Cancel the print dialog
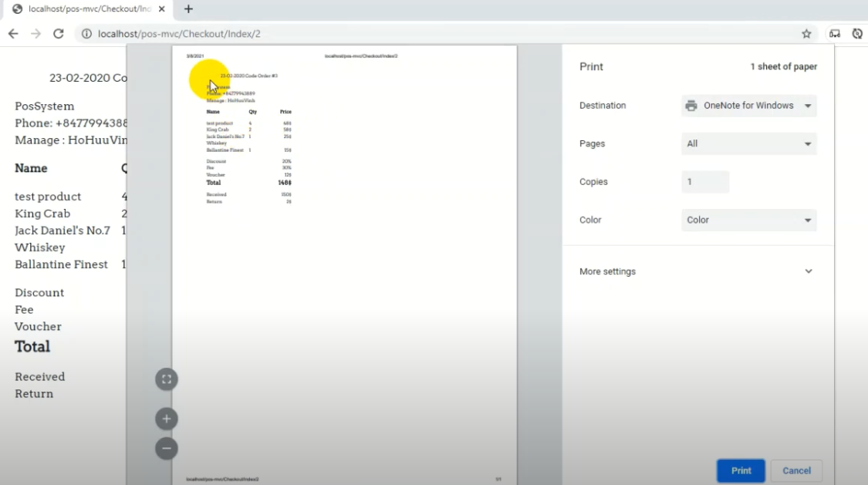This screenshot has height=485, width=868. (796, 470)
